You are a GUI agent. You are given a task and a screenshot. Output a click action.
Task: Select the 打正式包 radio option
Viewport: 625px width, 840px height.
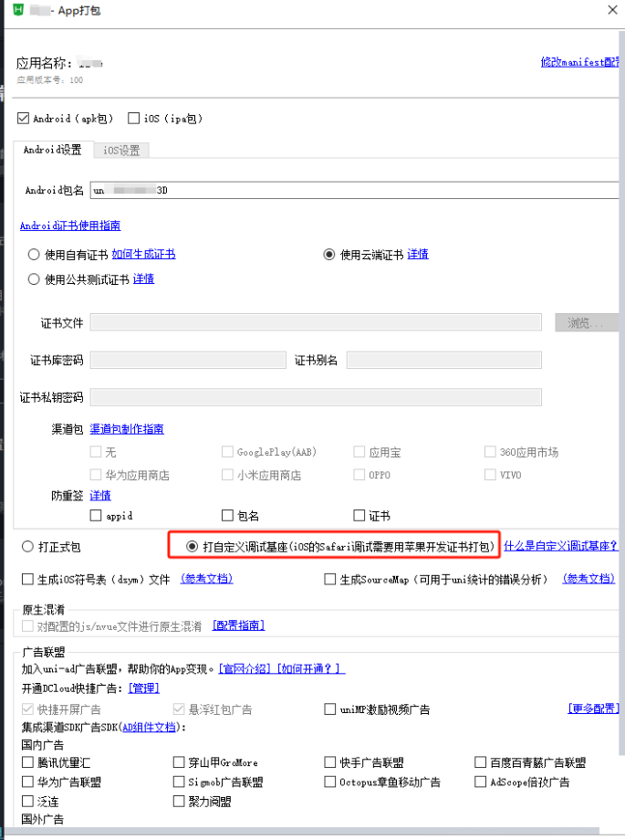[x=27, y=547]
